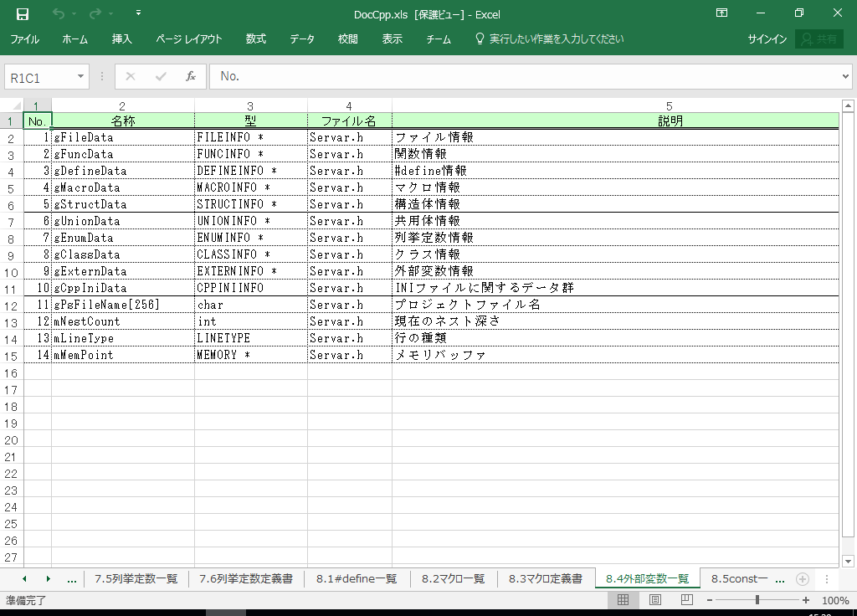Switch to Page Layout view icon
The image size is (857, 616).
tap(655, 600)
